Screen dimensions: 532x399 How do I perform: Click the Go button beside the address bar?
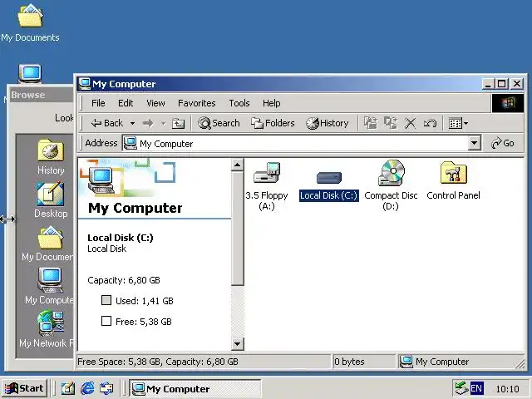pyautogui.click(x=502, y=143)
